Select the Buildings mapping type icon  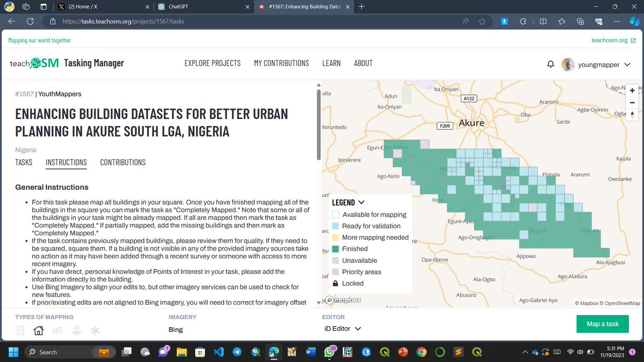point(39,330)
